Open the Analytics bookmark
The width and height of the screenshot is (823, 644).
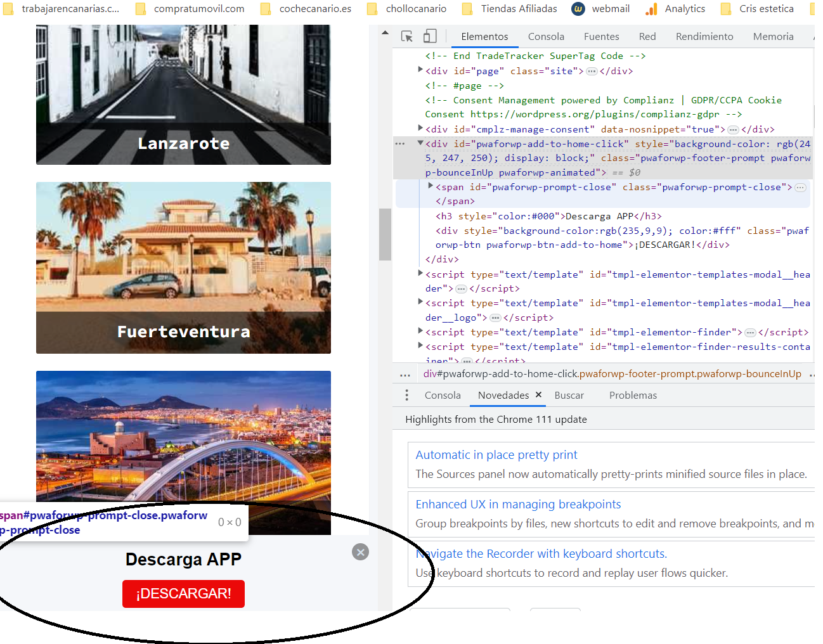pyautogui.click(x=675, y=9)
